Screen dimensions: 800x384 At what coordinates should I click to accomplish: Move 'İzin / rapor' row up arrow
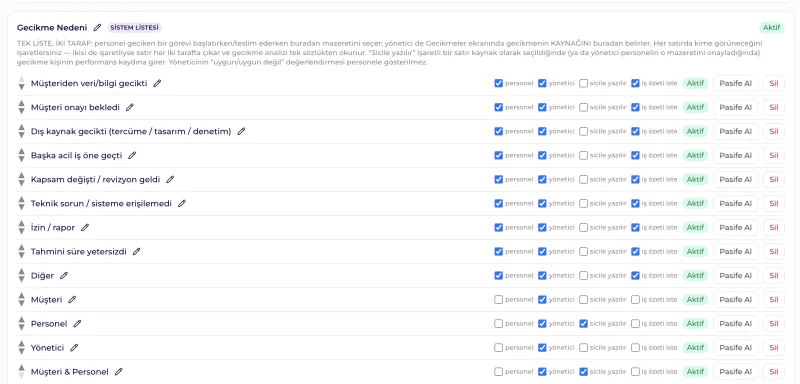21,223
